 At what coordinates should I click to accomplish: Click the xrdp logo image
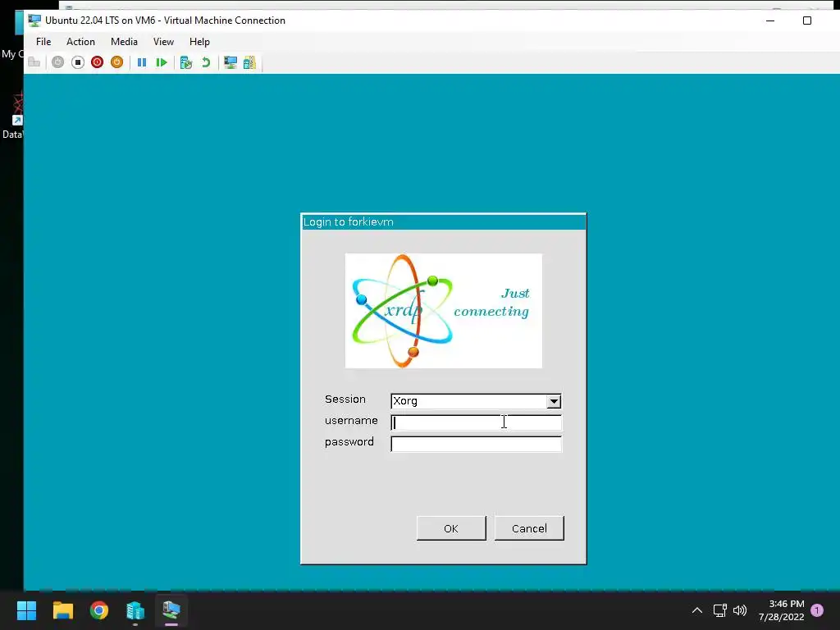(444, 311)
